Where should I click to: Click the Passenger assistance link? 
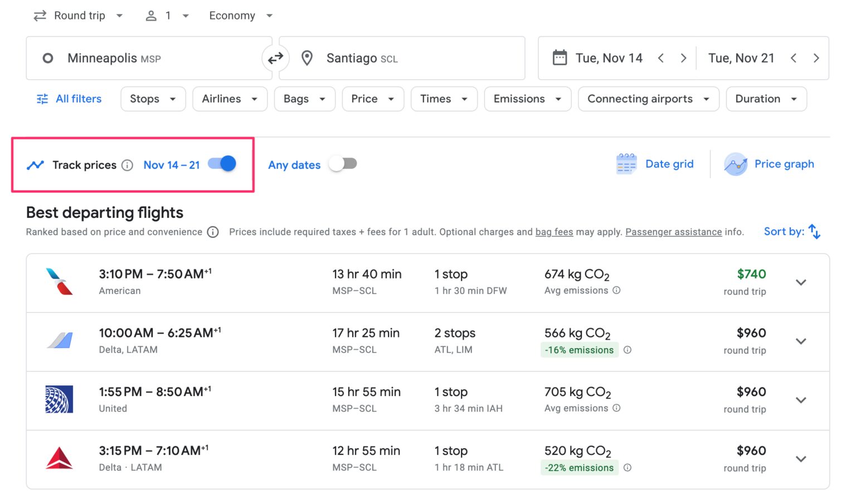(x=673, y=232)
